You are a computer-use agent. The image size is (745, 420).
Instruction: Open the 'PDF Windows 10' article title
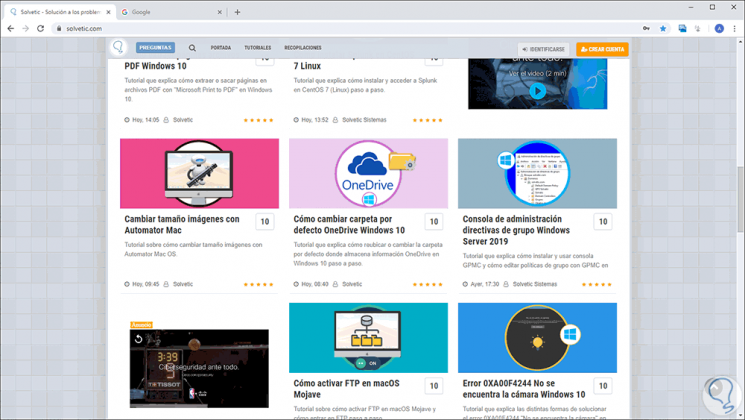[x=155, y=66]
